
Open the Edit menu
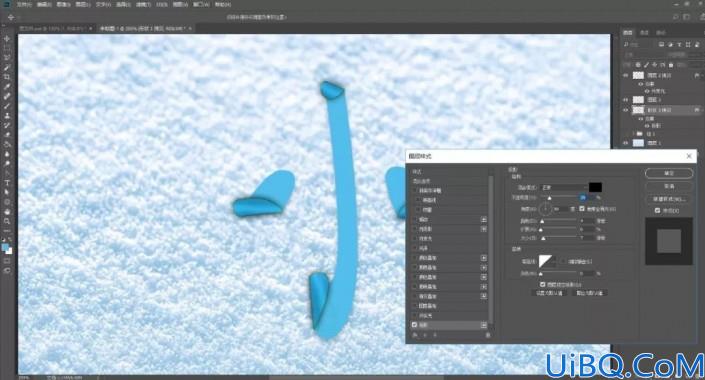click(44, 4)
